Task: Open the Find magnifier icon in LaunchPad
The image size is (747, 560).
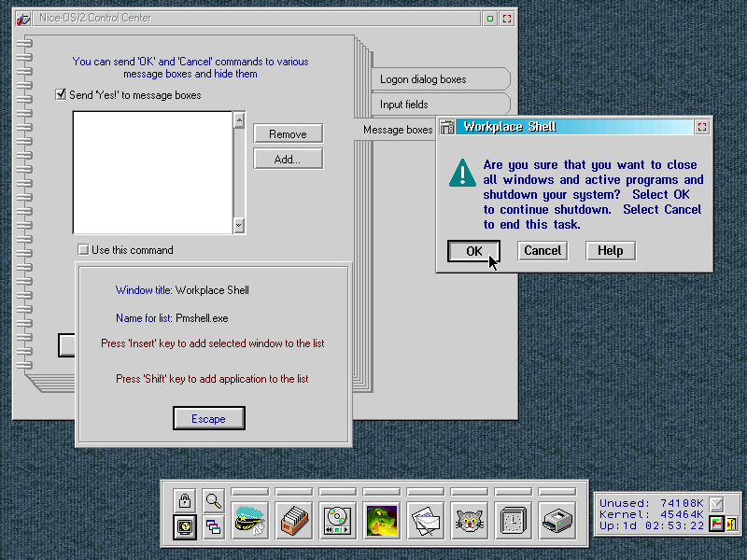Action: (x=214, y=500)
